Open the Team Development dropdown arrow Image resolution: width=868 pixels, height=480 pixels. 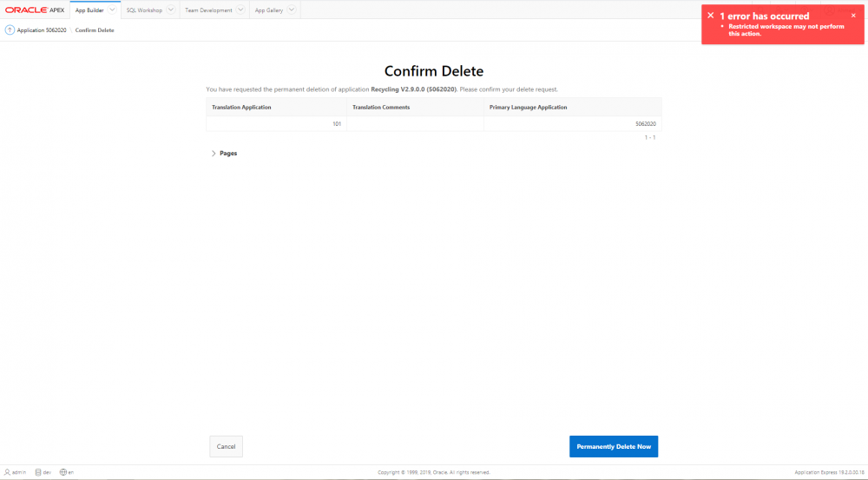pyautogui.click(x=240, y=10)
